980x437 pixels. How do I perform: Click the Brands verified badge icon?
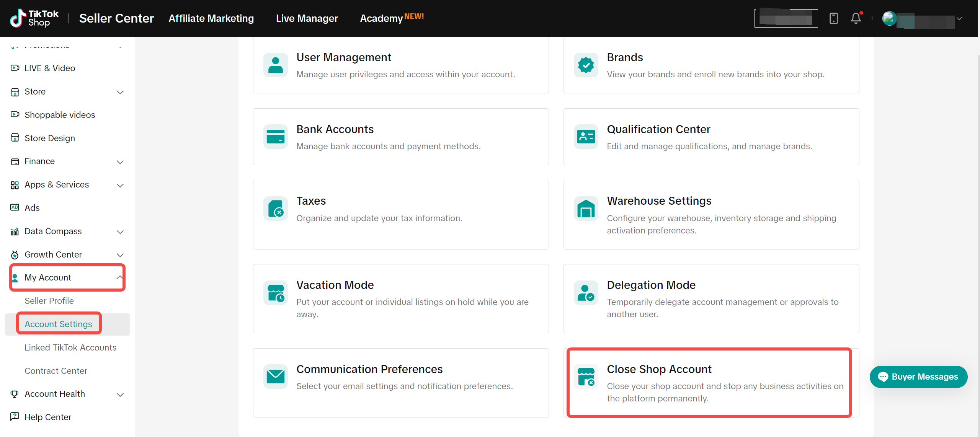586,65
